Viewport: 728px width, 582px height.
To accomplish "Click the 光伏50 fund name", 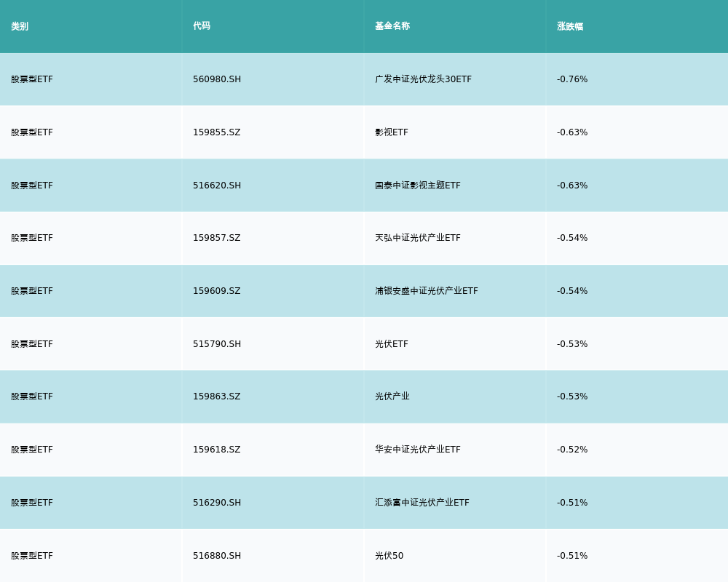I will coord(389,556).
